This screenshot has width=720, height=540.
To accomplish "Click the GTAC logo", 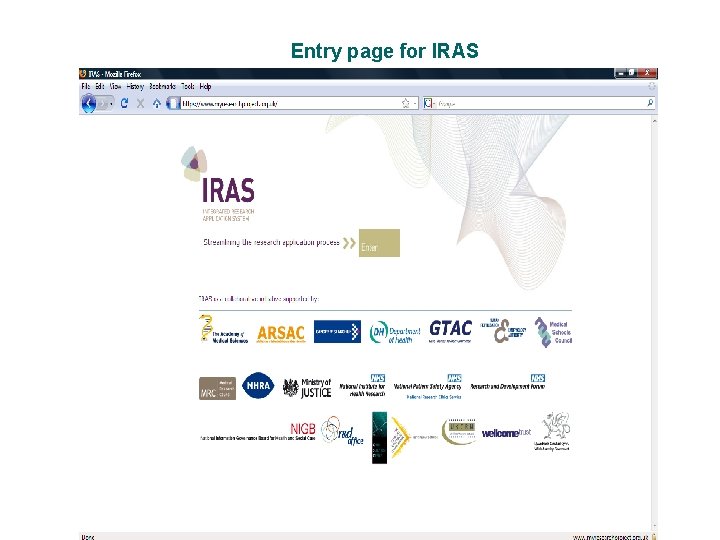I will [x=450, y=331].
